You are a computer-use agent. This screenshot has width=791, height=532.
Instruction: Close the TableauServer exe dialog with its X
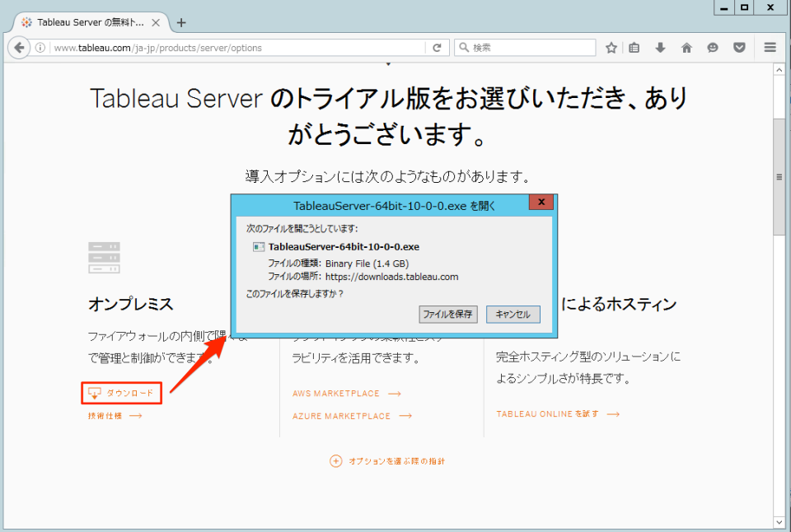pyautogui.click(x=541, y=202)
